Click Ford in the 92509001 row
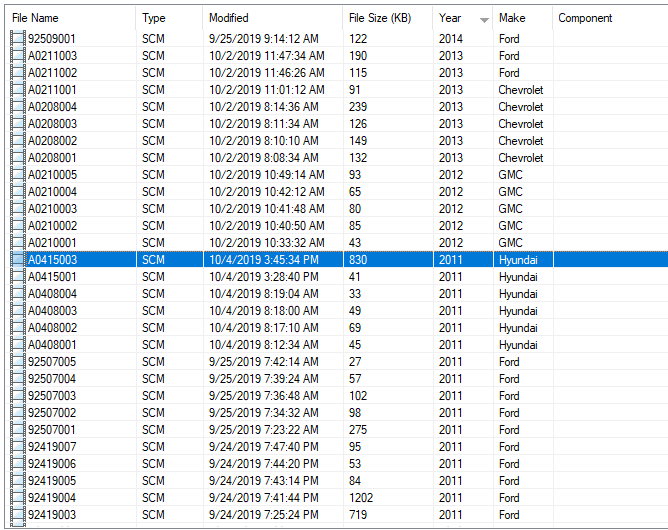The width and height of the screenshot is (668, 530). point(509,39)
